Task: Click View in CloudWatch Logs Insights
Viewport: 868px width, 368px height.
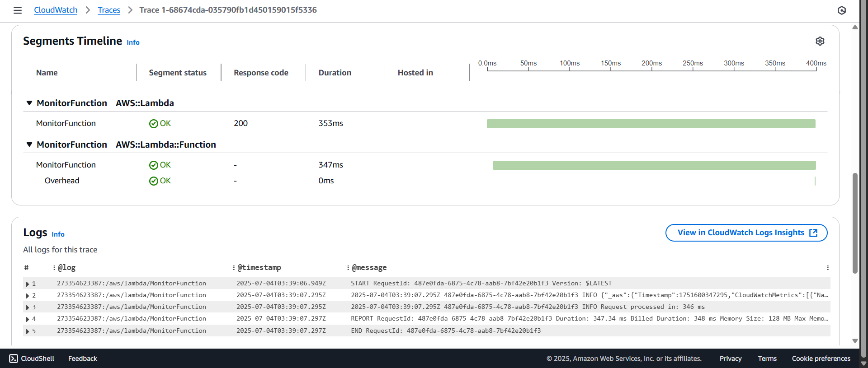Action: [746, 233]
